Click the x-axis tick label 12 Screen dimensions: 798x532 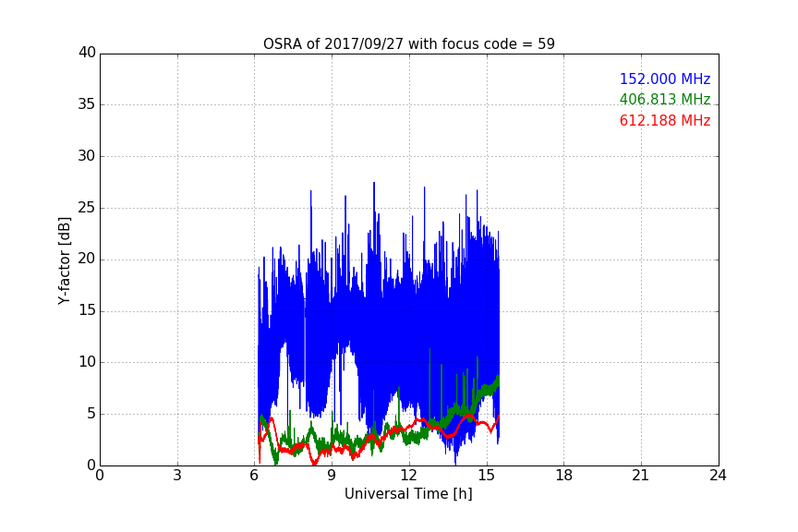(x=409, y=476)
